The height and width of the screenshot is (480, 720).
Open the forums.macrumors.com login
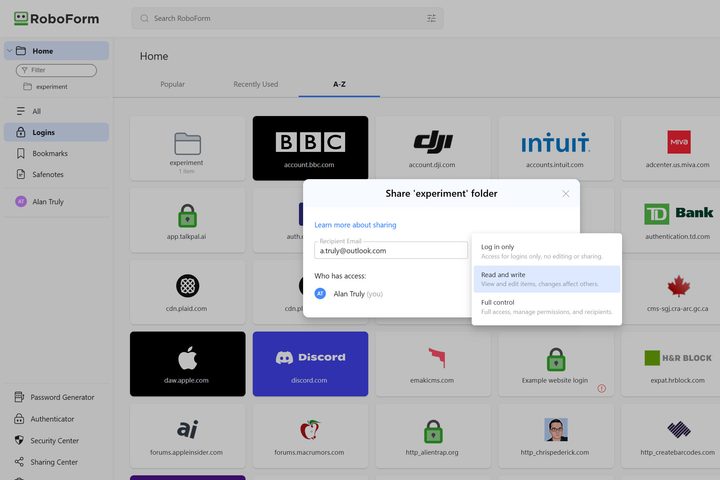310,436
